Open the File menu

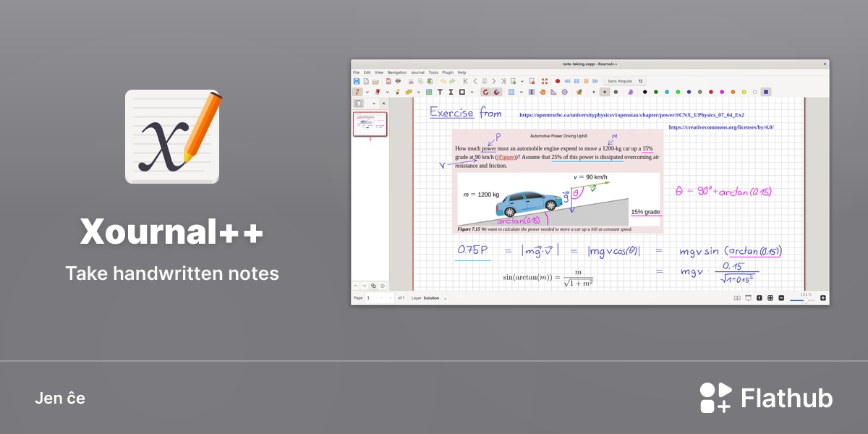[x=356, y=72]
